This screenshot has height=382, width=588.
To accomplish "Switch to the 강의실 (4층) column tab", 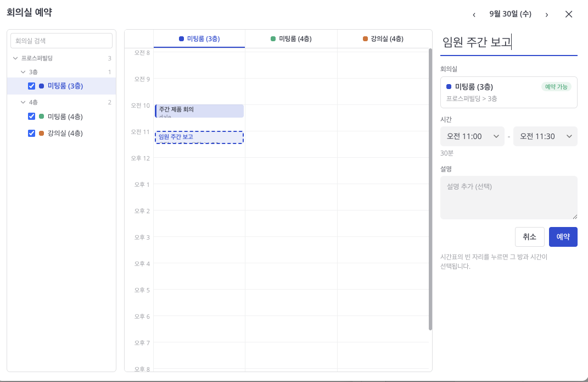I will coord(383,38).
